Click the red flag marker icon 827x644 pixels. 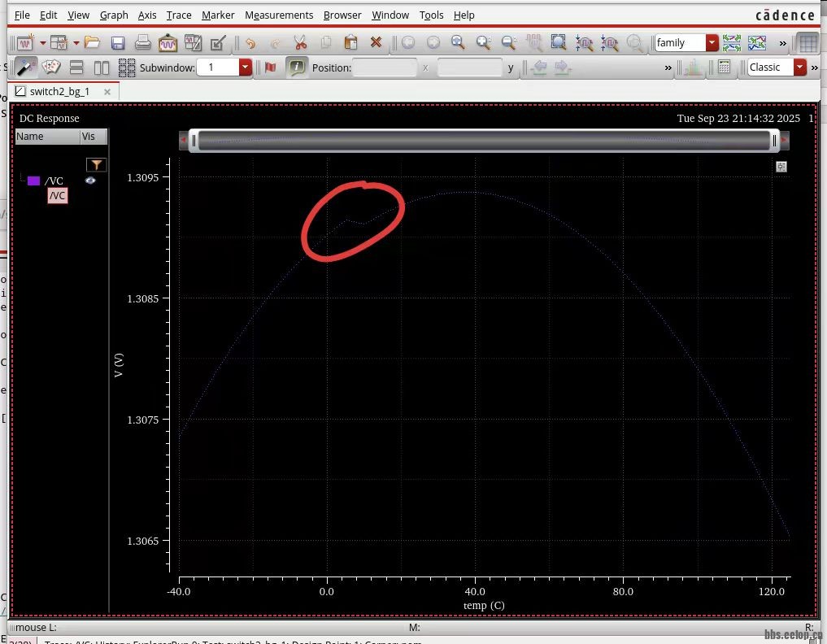[271, 67]
